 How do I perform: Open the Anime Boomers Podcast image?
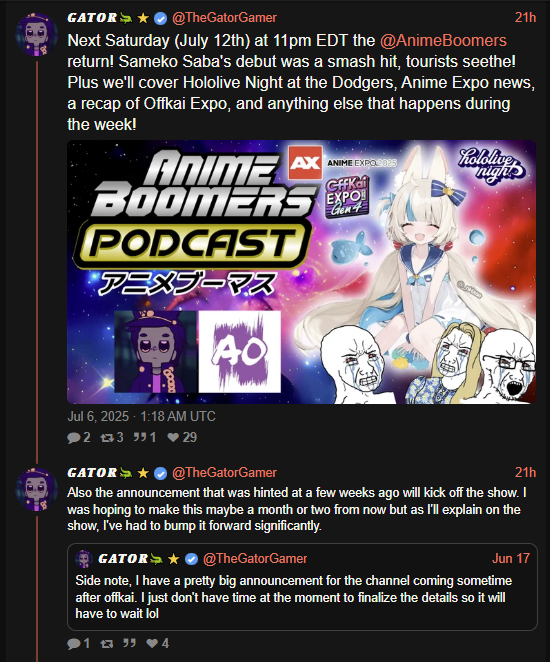click(301, 272)
